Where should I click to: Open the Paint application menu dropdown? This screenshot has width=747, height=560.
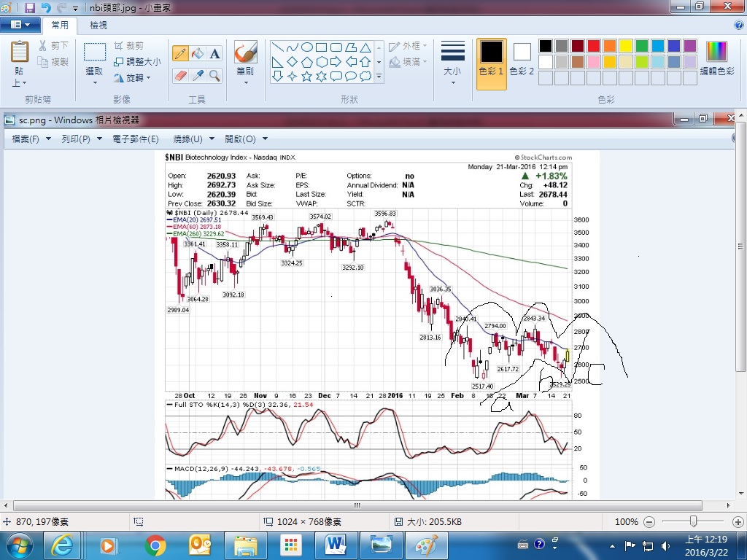[x=20, y=25]
